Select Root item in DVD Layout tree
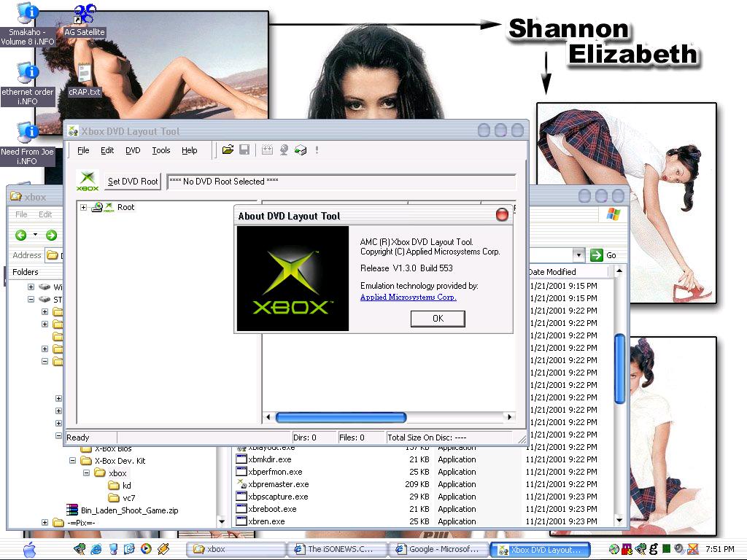Viewport: 747px width, 560px height. pyautogui.click(x=125, y=207)
